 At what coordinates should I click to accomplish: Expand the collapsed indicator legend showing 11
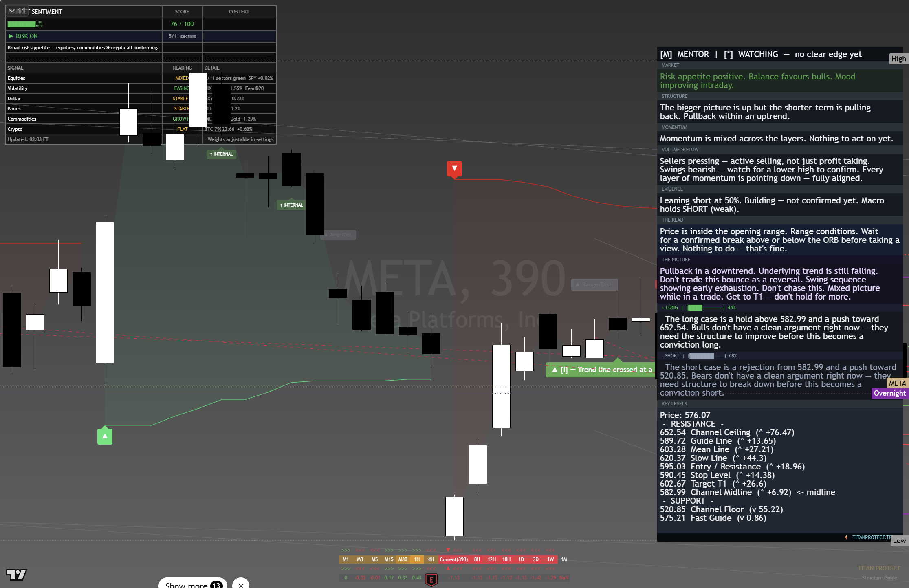[17, 11]
